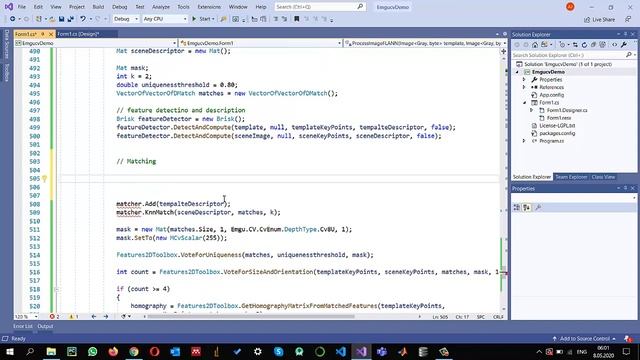This screenshot has height=360, width=640.
Task: Pin the Form1.cs tab
Action: point(44,34)
